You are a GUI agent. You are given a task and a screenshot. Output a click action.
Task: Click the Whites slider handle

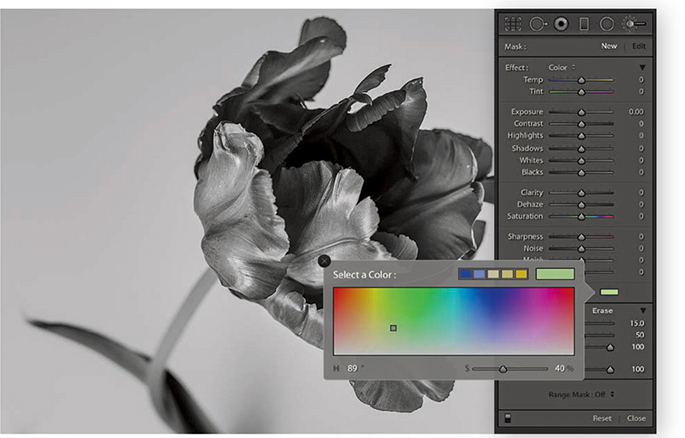tap(581, 161)
